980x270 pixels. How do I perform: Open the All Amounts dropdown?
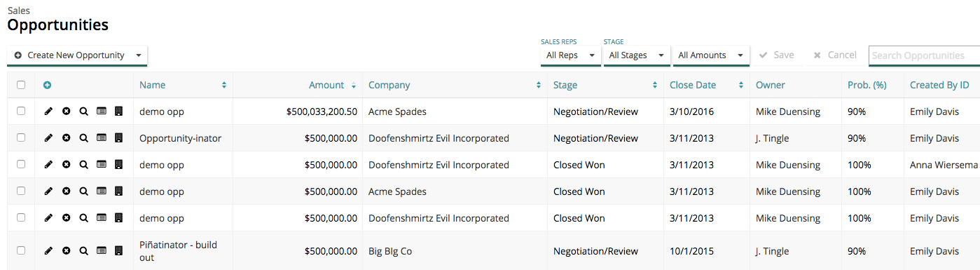(x=711, y=55)
